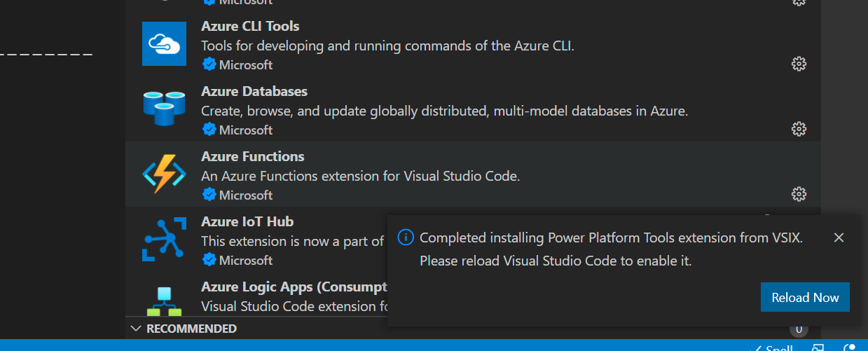This screenshot has height=351, width=868.
Task: Click the Azure CLI Tools cloud logo
Action: [164, 43]
